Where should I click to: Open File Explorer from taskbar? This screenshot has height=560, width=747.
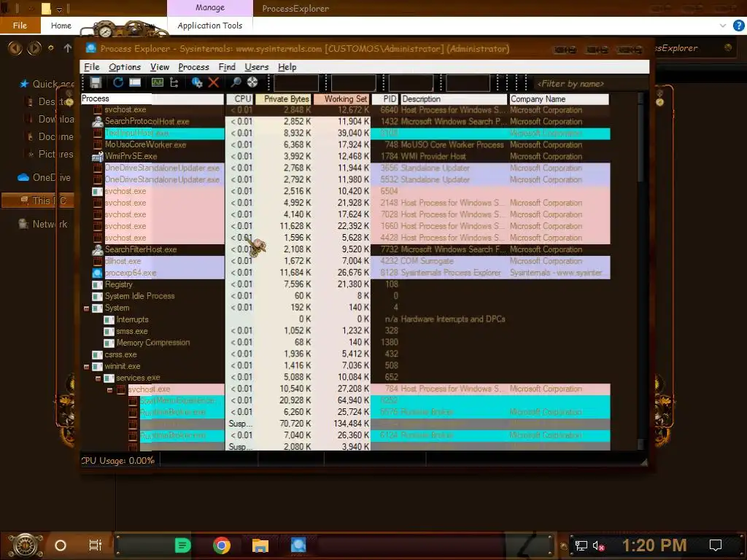(x=260, y=545)
